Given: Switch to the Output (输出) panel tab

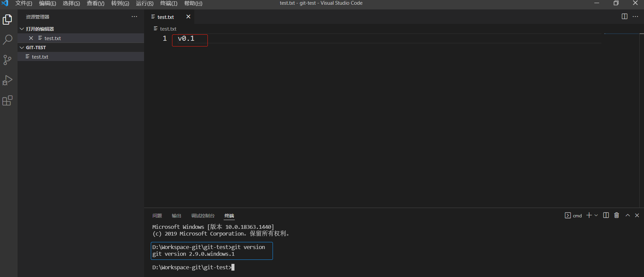Looking at the screenshot, I should click(x=176, y=216).
